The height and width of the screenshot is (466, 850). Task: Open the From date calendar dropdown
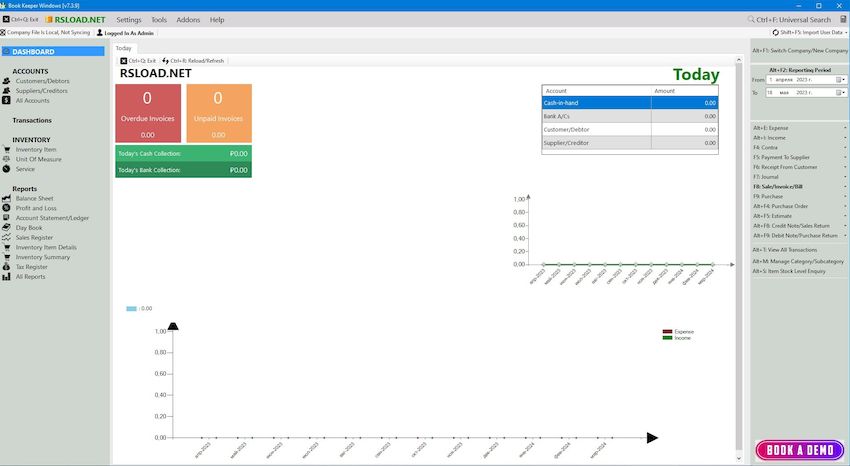click(838, 78)
